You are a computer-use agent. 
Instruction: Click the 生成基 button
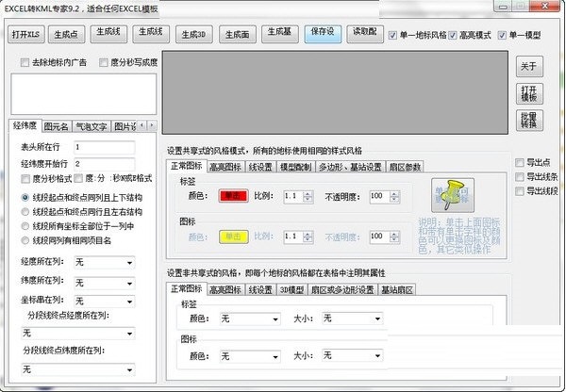pos(280,34)
